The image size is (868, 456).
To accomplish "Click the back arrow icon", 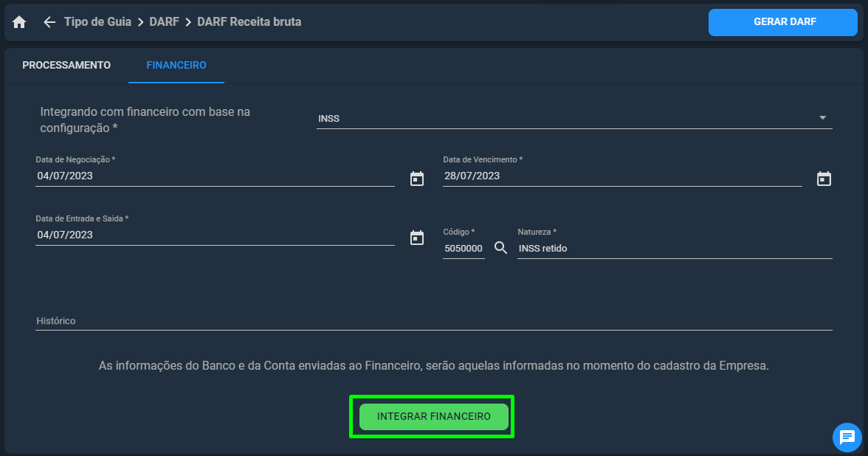I will (x=49, y=22).
